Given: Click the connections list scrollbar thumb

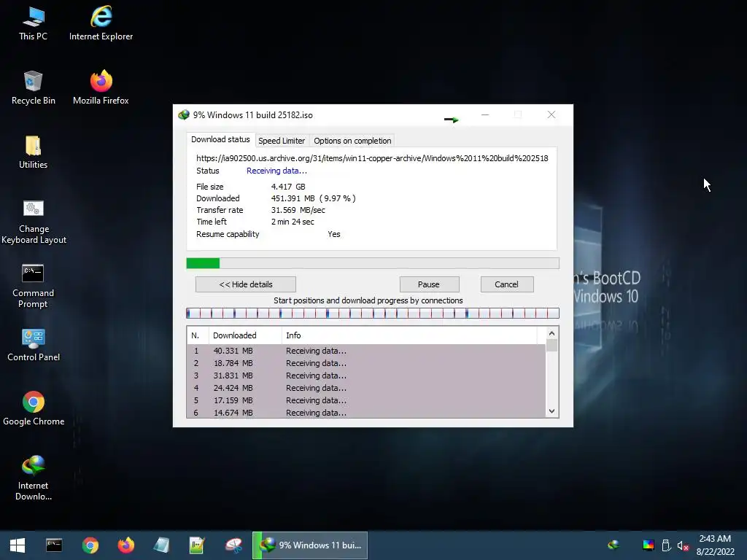Looking at the screenshot, I should point(551,345).
